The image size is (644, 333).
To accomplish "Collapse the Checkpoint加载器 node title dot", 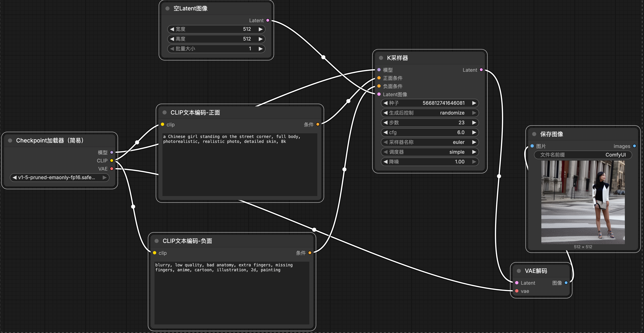I will 10,140.
